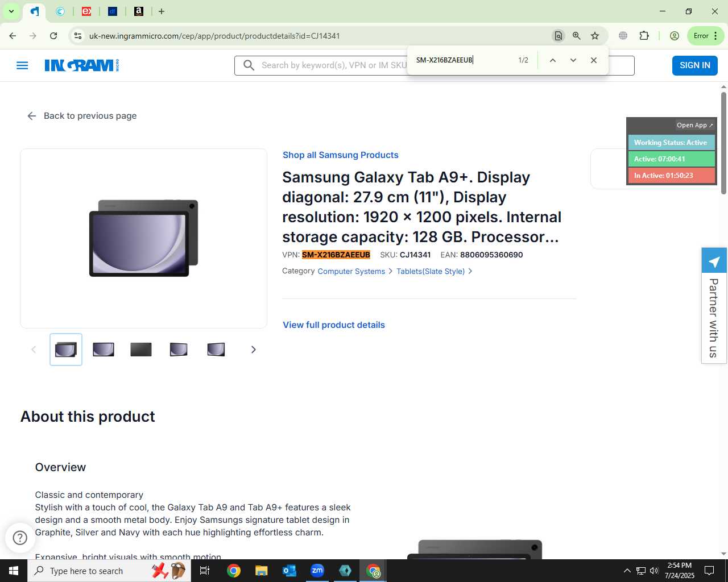Open the browser profile icon
The height and width of the screenshot is (582, 728).
675,36
